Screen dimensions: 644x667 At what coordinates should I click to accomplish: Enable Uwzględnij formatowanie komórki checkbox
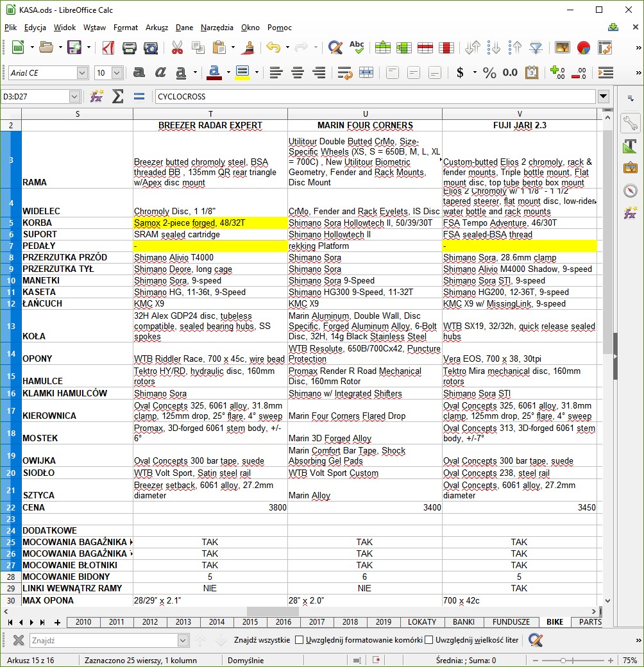click(299, 640)
